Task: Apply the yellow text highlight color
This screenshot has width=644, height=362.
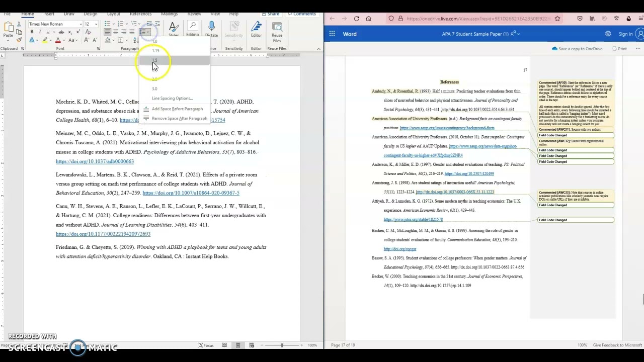Action: click(45, 40)
